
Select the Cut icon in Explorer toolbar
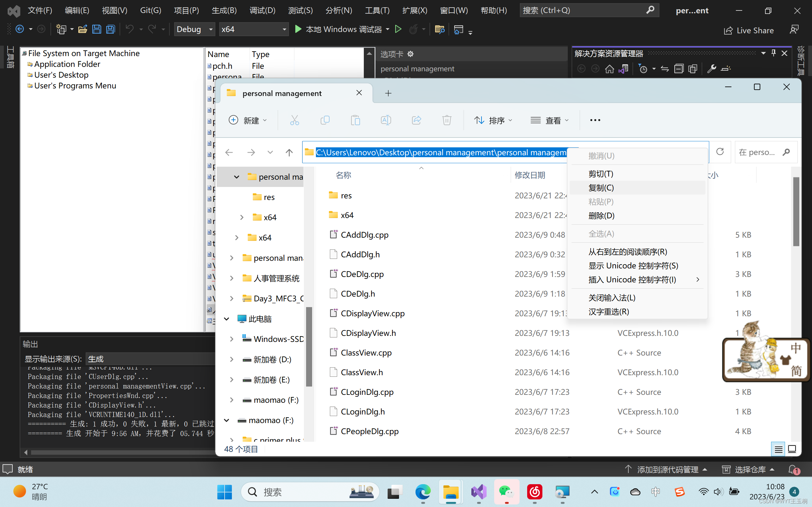coord(294,120)
